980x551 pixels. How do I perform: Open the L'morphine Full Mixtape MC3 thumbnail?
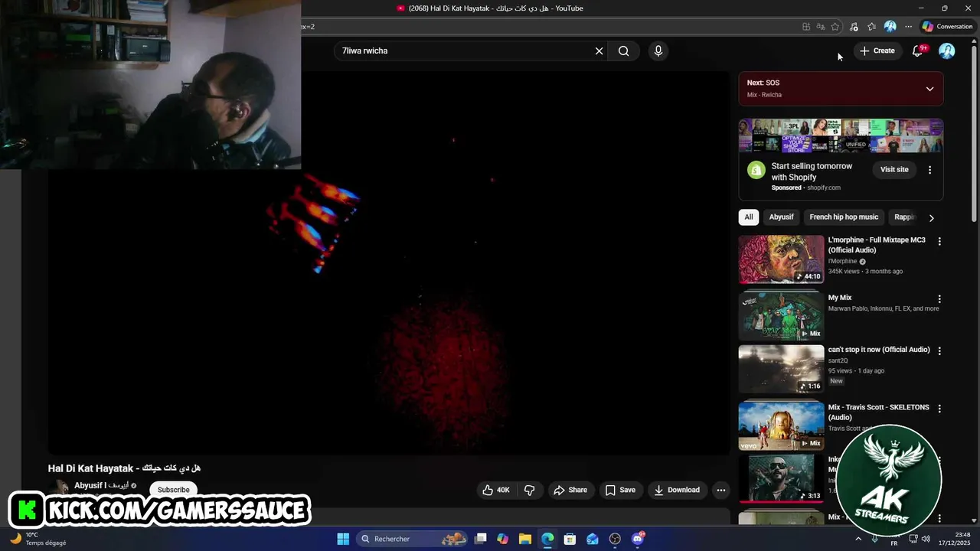781,259
